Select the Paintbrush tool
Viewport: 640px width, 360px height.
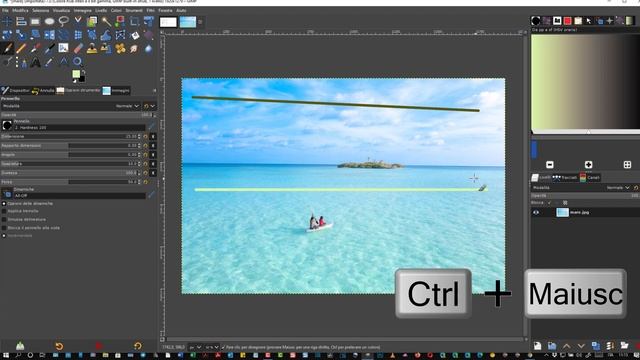(7, 49)
